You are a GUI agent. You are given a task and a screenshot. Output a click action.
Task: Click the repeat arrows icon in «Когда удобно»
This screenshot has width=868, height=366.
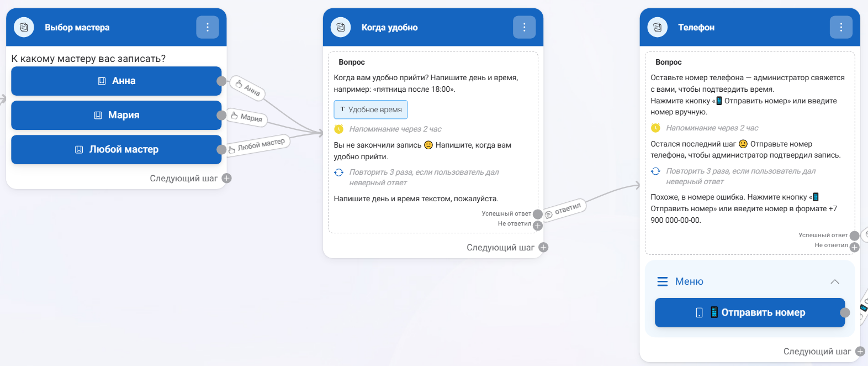[339, 172]
